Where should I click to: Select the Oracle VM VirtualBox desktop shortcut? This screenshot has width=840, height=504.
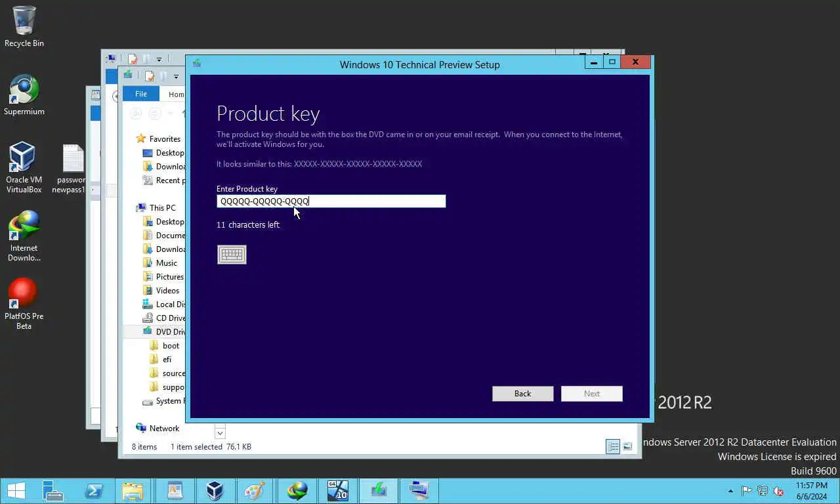pos(24,168)
